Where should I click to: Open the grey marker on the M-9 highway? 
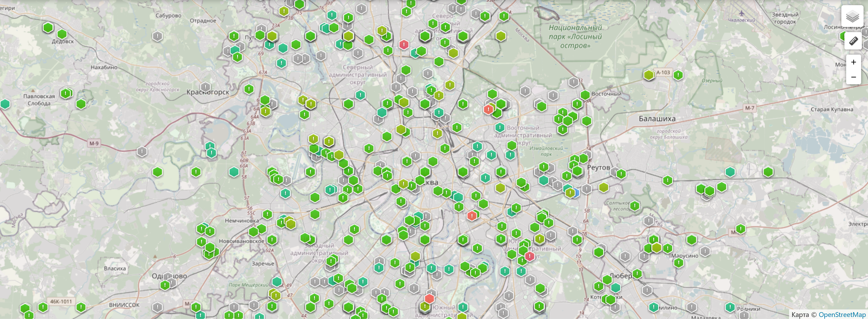[142, 151]
